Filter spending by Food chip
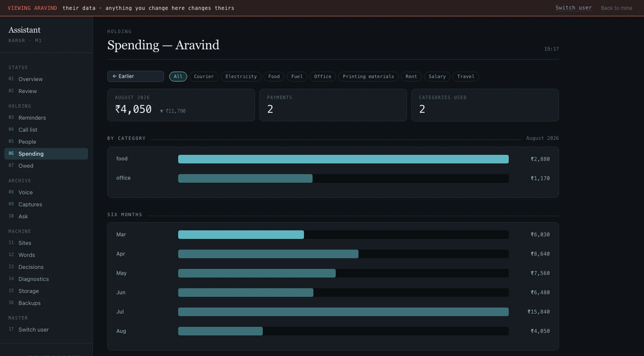 tap(274, 76)
